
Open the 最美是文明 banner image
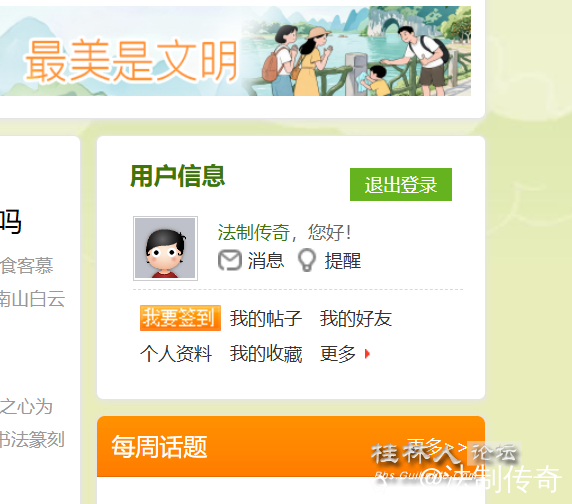tap(235, 51)
